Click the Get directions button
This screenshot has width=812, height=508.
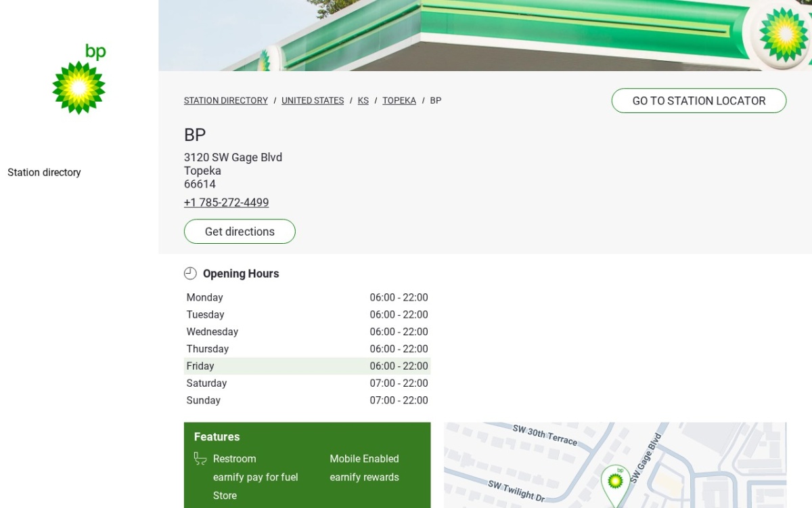(240, 232)
